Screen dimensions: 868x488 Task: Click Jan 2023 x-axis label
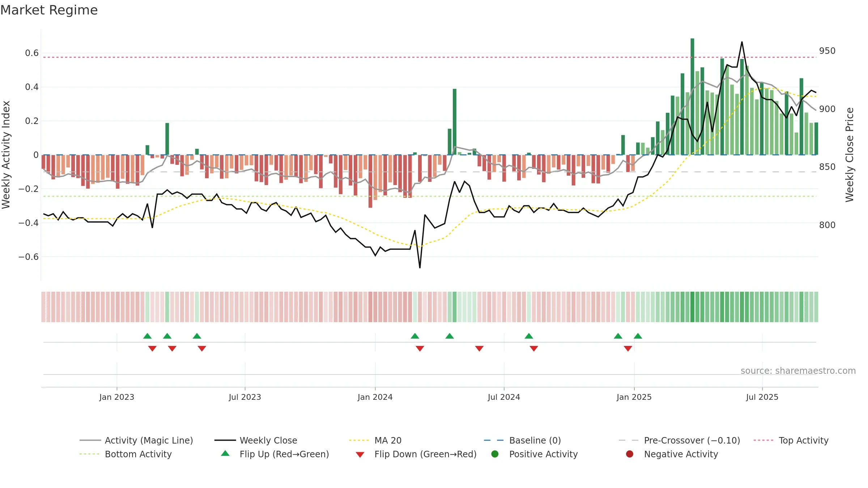116,397
